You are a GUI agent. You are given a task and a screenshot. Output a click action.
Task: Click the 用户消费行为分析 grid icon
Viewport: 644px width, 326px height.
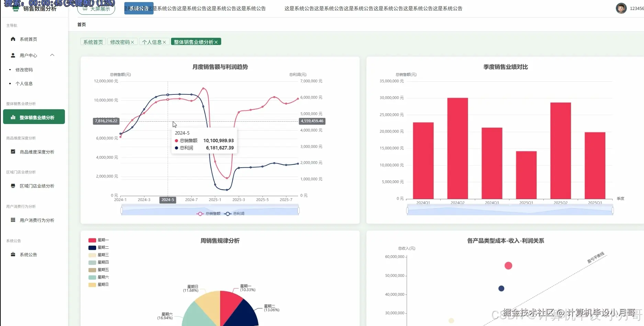coord(13,220)
